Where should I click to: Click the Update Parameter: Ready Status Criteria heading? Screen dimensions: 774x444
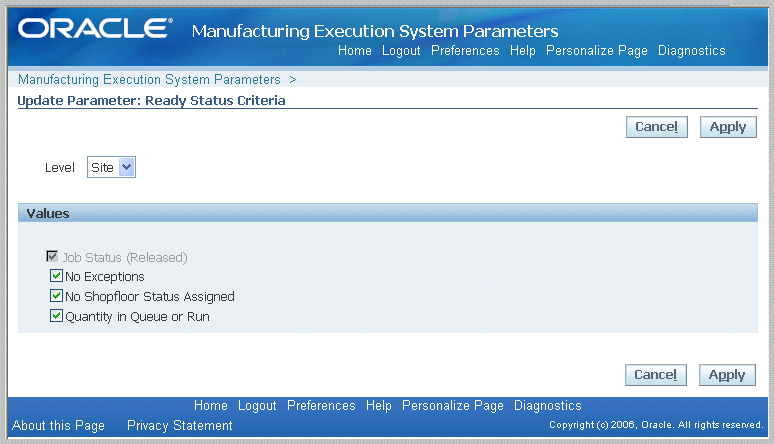(151, 100)
